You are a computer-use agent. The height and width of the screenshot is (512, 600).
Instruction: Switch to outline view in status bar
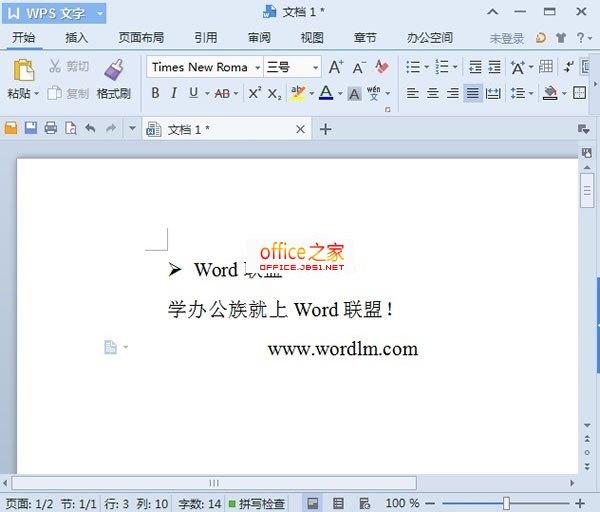pyautogui.click(x=338, y=503)
